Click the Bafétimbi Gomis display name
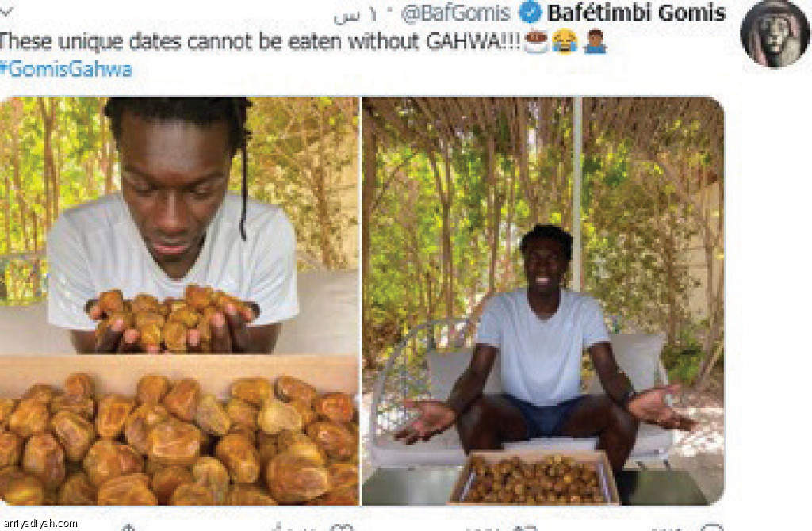The width and height of the screenshot is (812, 531). tap(637, 13)
